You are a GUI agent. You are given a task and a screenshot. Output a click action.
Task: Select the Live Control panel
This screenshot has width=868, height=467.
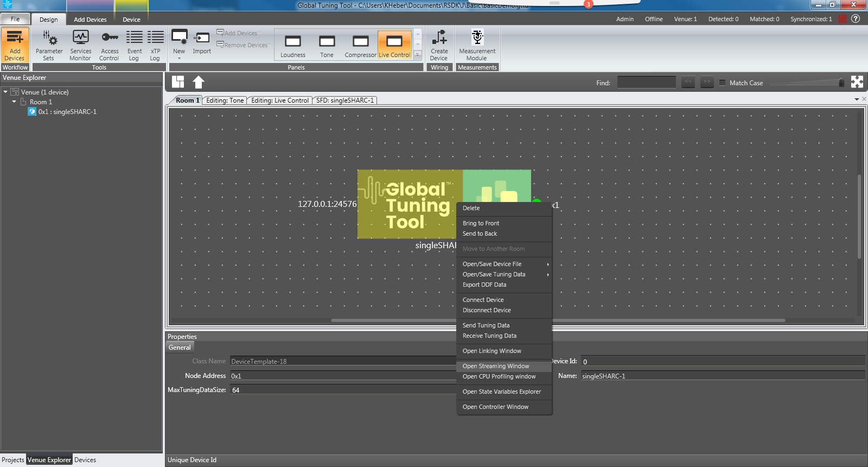click(x=394, y=45)
